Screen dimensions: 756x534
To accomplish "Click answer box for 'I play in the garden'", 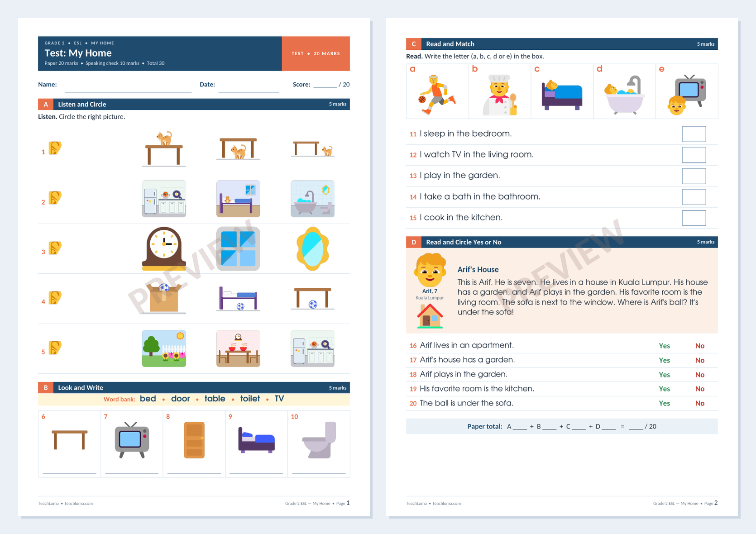I will tap(694, 176).
